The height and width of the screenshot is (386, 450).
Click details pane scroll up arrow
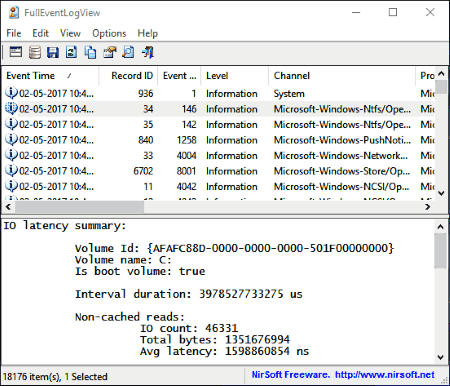point(440,227)
